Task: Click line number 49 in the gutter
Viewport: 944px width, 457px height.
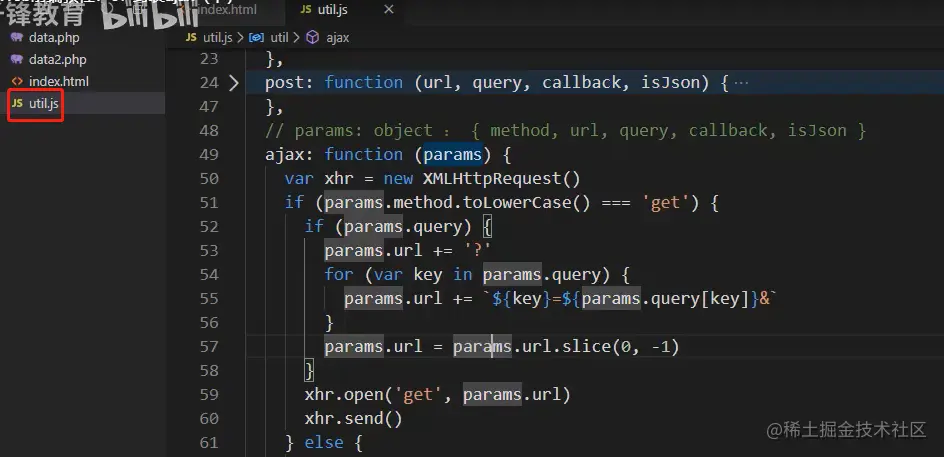Action: [208, 155]
